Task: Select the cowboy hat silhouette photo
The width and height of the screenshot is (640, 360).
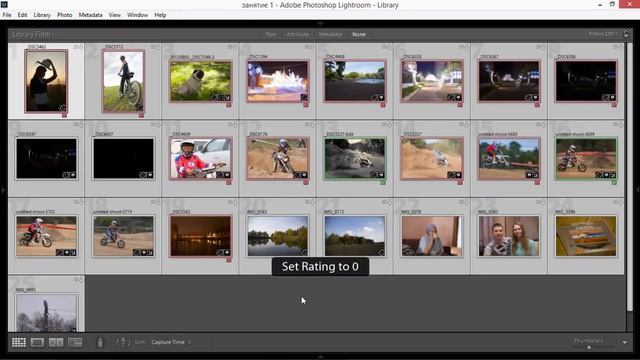Action: pos(46,81)
